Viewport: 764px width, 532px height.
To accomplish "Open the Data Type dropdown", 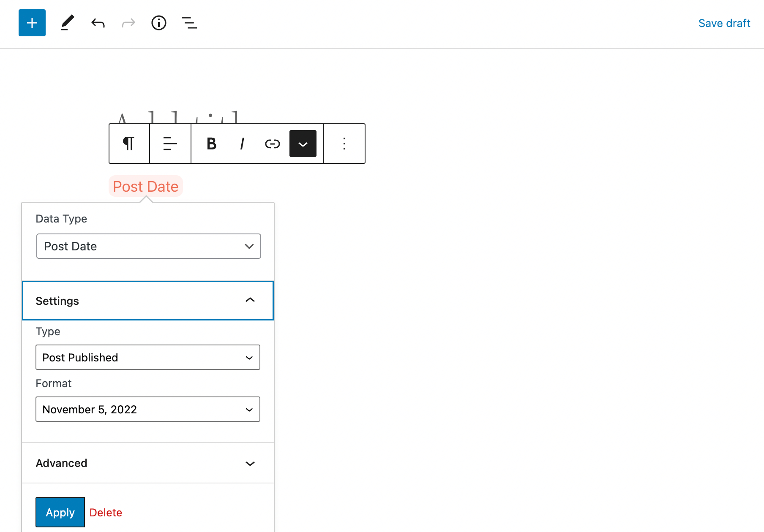I will click(x=148, y=246).
